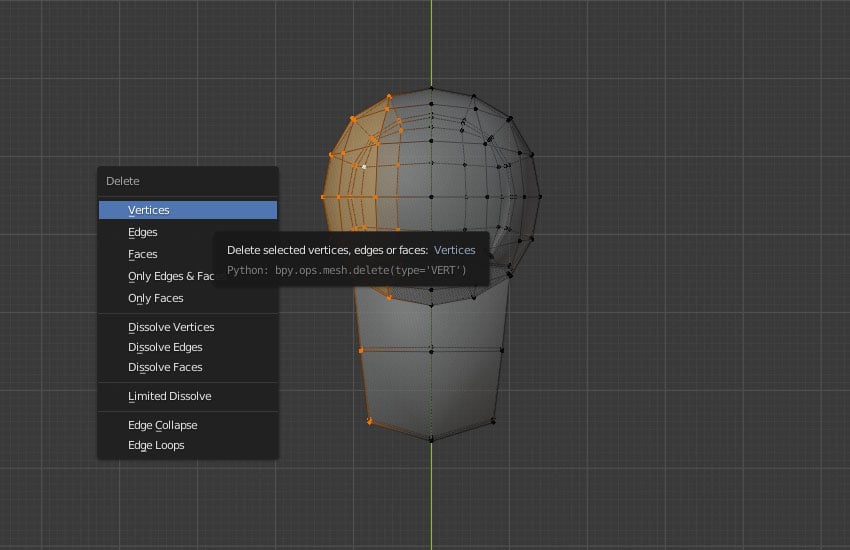Select the top center vertex of head

(x=431, y=89)
